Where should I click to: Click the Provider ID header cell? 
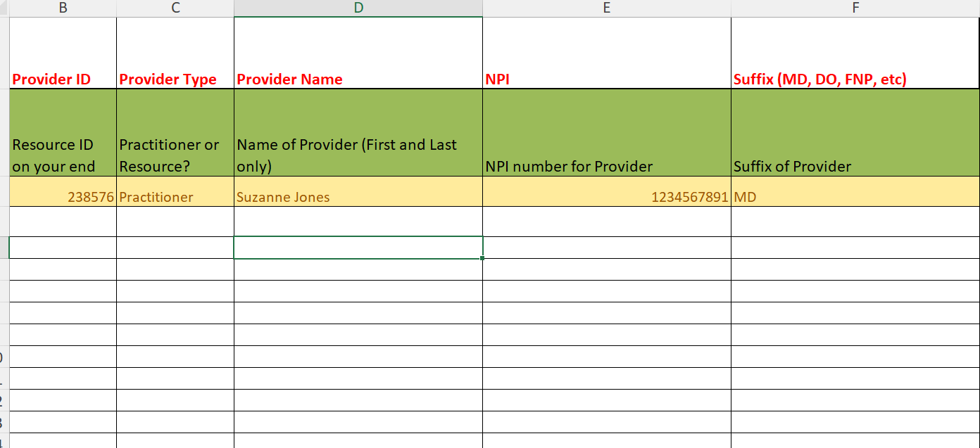62,70
